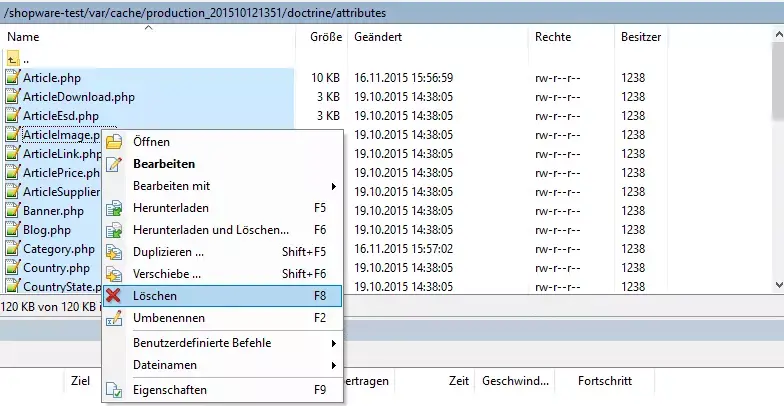Screen dimensions: 784x406
Task: Click the Herunterladen download icon
Action: [x=115, y=208]
